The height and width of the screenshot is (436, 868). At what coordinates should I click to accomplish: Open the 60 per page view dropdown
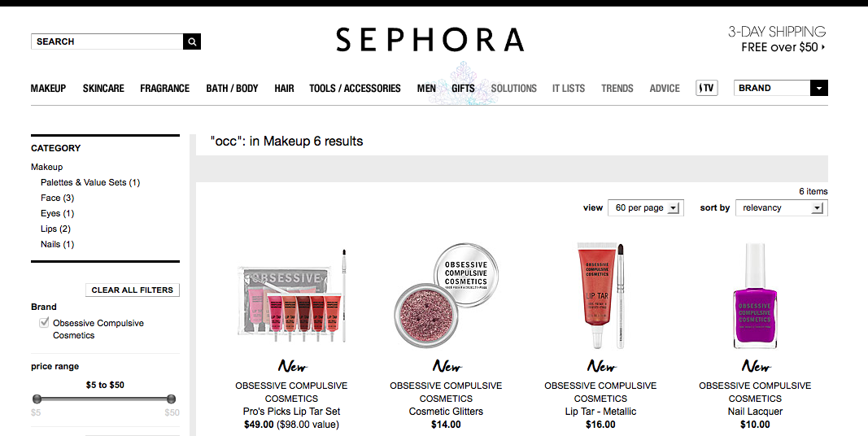click(646, 208)
